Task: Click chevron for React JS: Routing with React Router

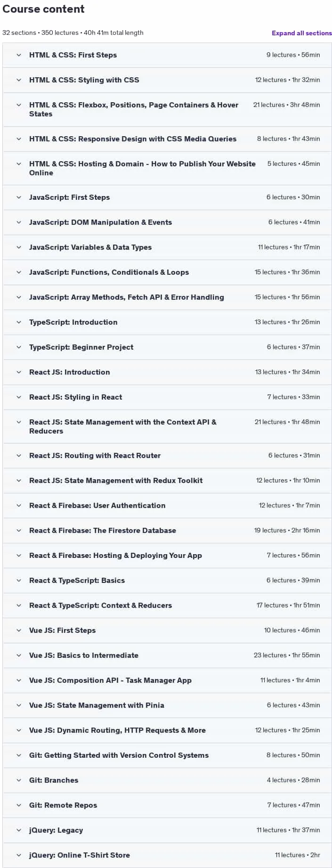Action: [x=19, y=456]
